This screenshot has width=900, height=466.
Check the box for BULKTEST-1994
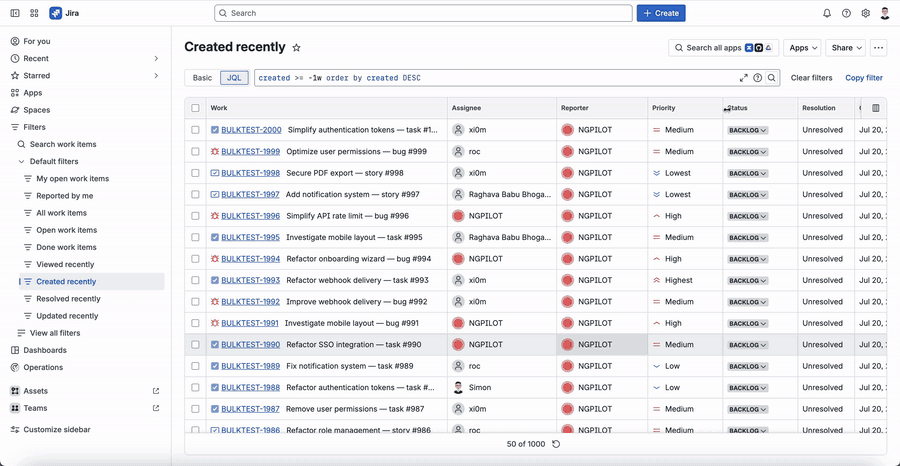(196, 259)
